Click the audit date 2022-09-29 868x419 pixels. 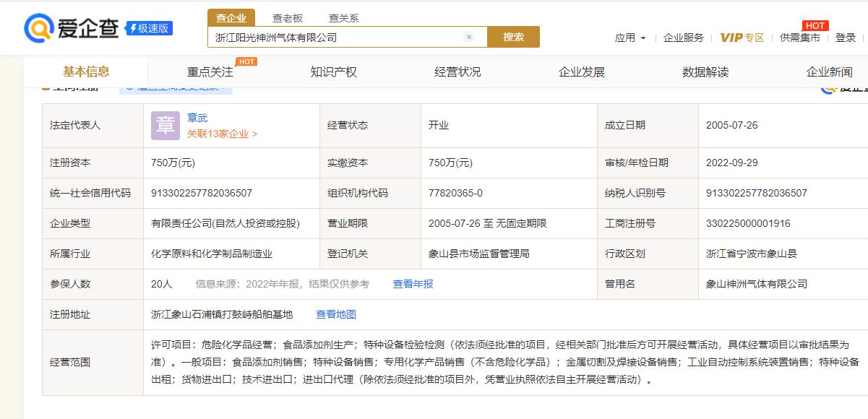(732, 163)
